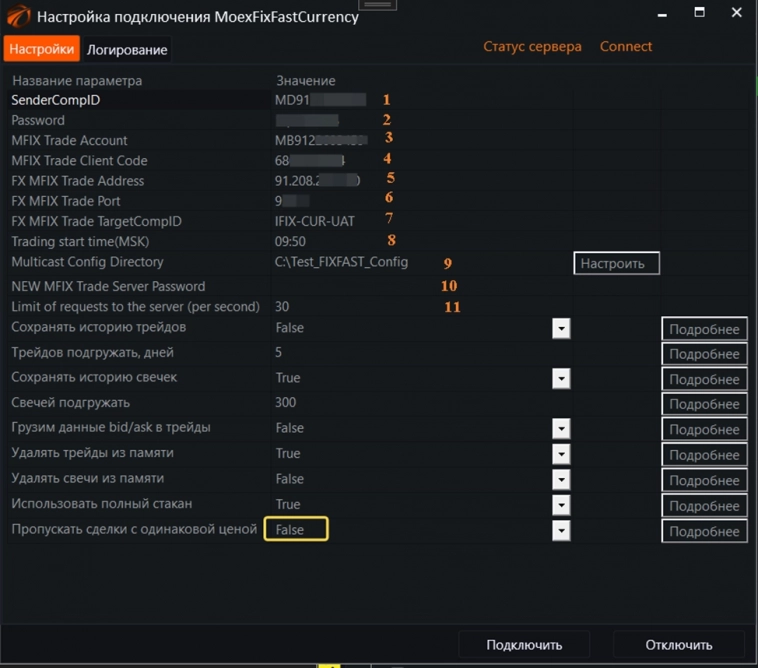This screenshot has width=758, height=668.
Task: Open dropdown for Сохранять историю свечек
Action: (x=561, y=379)
